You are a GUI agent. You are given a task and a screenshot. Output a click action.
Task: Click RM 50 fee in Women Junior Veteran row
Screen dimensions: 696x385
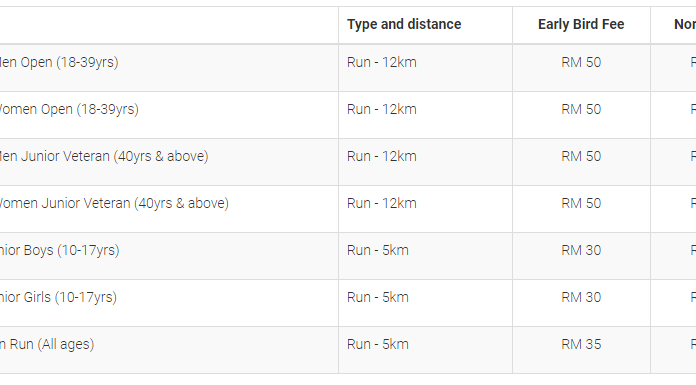(581, 203)
